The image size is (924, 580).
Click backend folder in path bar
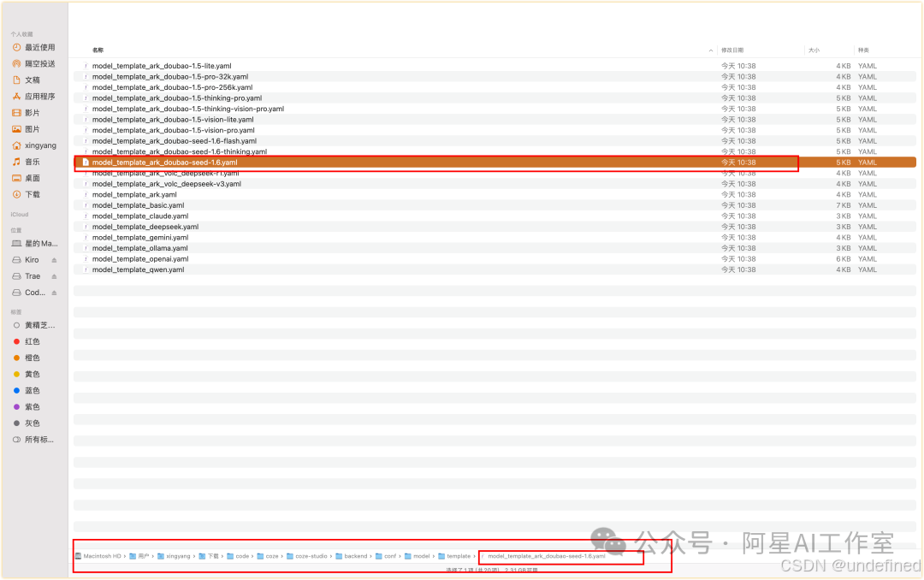[352, 556]
